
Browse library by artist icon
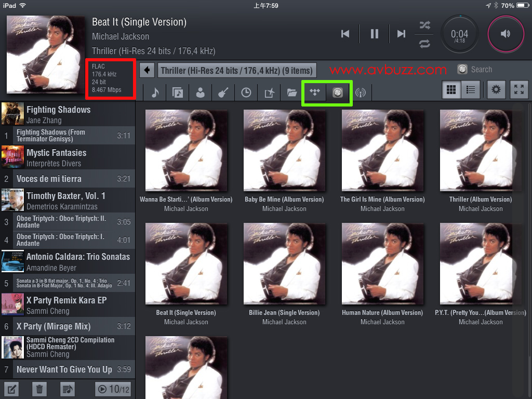point(200,92)
